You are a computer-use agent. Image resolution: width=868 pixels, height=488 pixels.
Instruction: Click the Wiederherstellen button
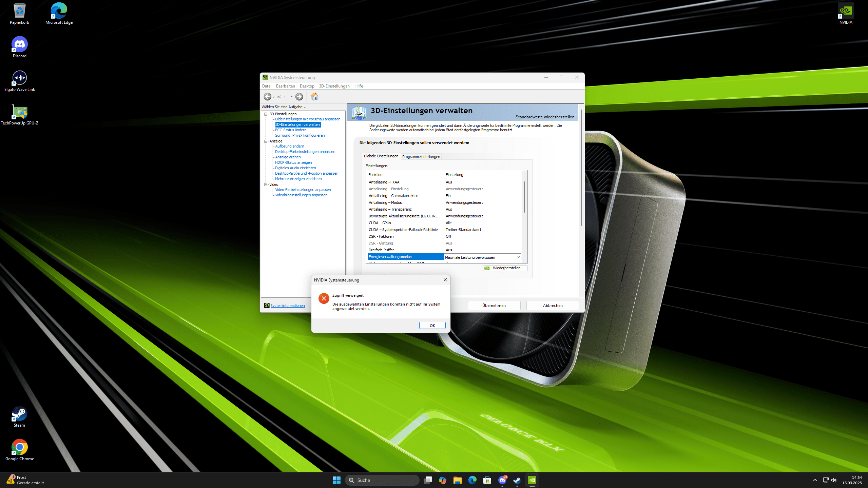point(505,268)
